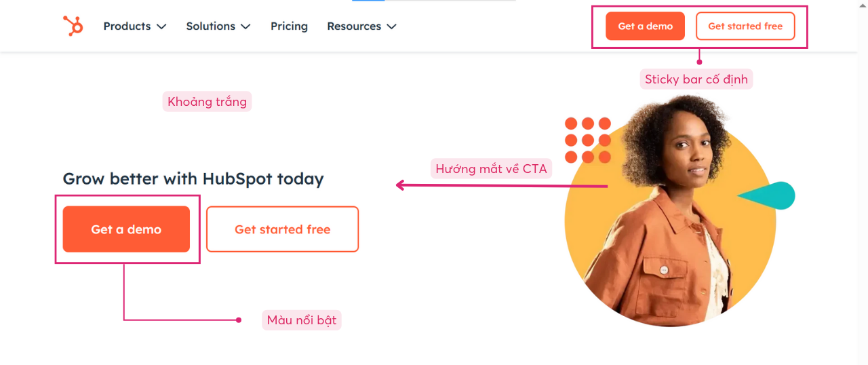Click the Khoảng trắng label

click(207, 102)
